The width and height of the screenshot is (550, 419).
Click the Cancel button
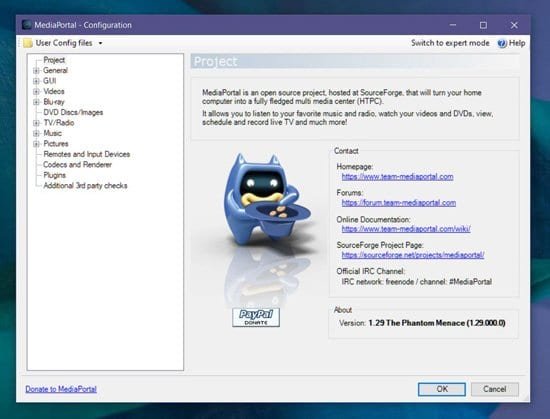(495, 389)
